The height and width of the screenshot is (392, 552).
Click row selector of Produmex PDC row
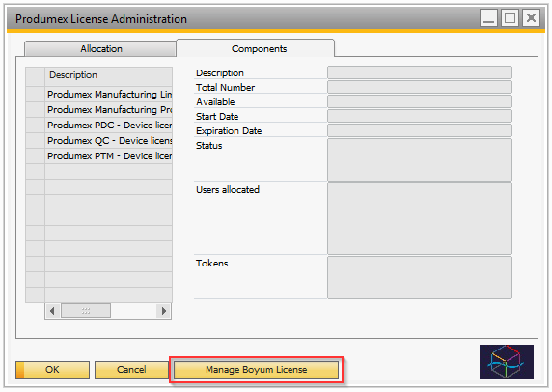(x=35, y=126)
